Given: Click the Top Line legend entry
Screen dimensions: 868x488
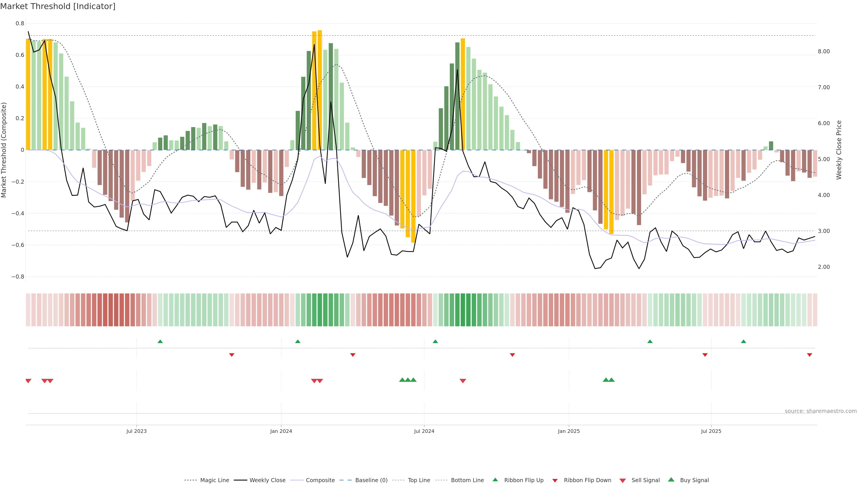Looking at the screenshot, I should pos(419,480).
